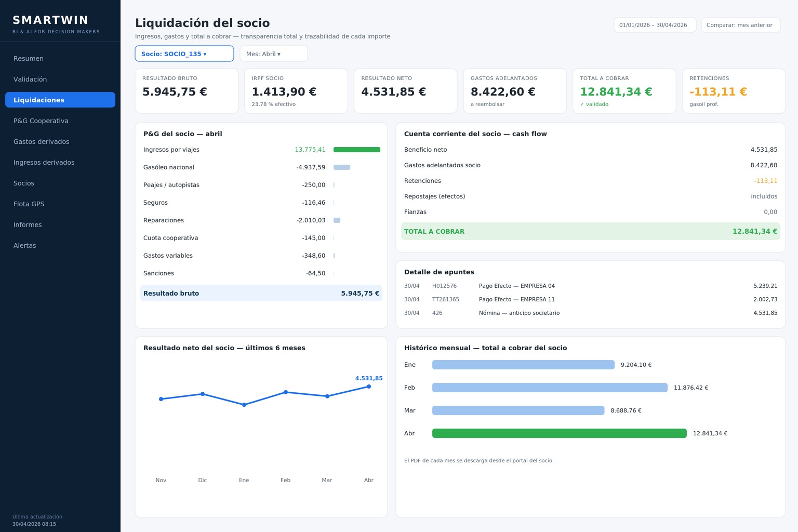The width and height of the screenshot is (798, 532).
Task: Click the Abr point on the line chart
Action: tap(369, 387)
